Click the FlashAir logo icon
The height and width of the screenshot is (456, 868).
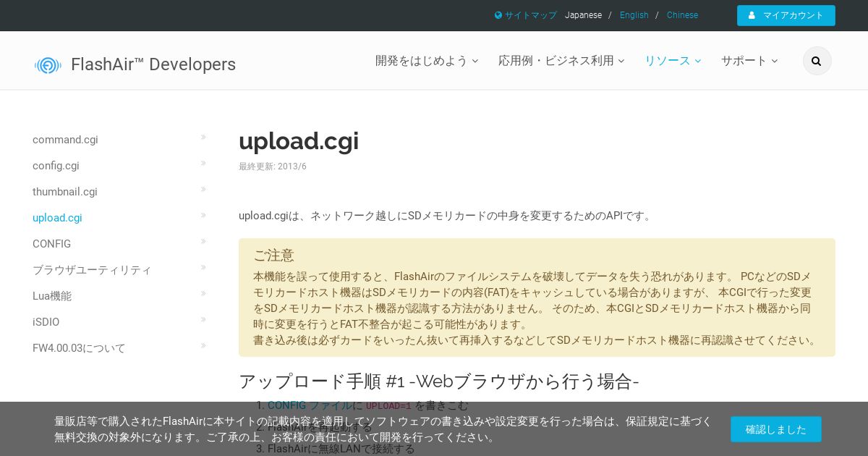(48, 65)
